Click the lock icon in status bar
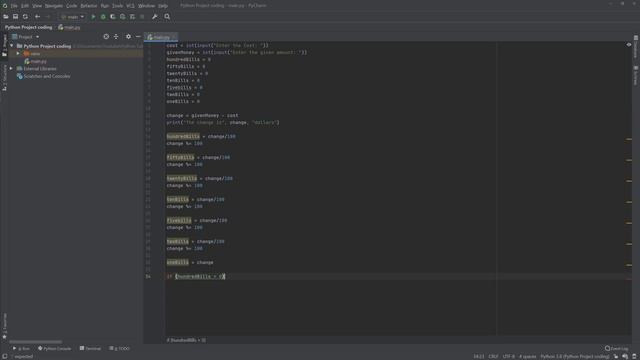This screenshot has height=360, width=640. (616, 356)
